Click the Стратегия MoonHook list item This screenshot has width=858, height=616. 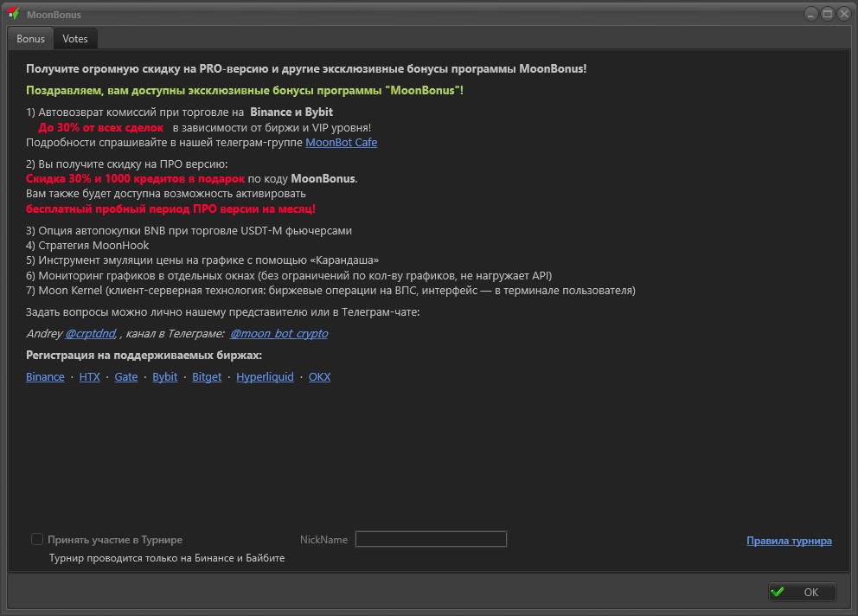[x=87, y=246]
